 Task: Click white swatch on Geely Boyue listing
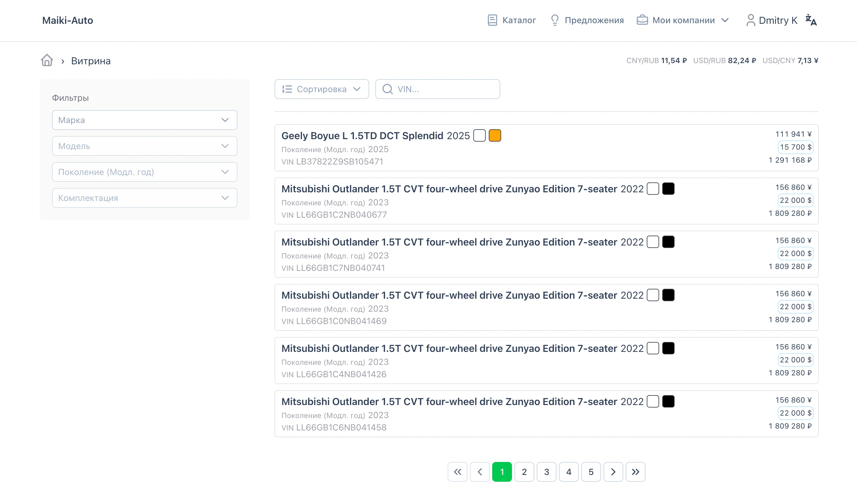point(479,135)
